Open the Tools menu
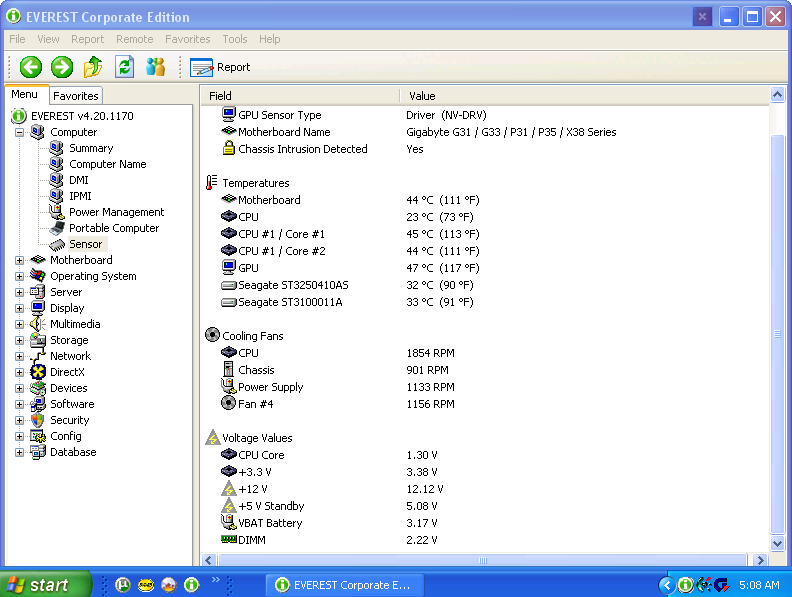The height and width of the screenshot is (597, 792). [x=235, y=39]
